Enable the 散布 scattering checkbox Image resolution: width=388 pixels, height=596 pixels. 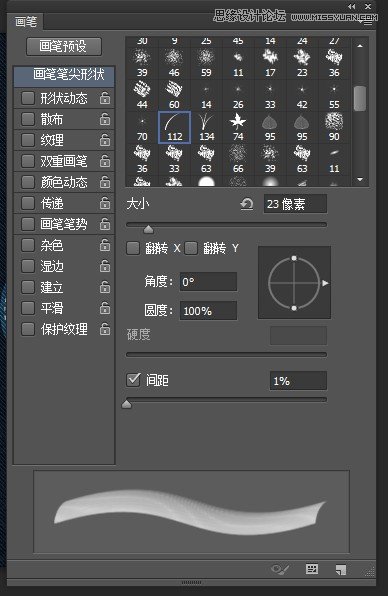click(x=28, y=119)
